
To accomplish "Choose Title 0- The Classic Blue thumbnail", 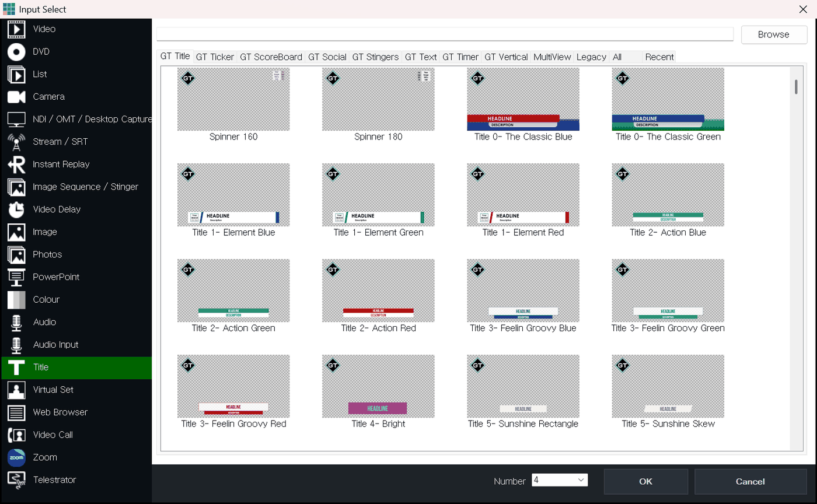I will 523,99.
